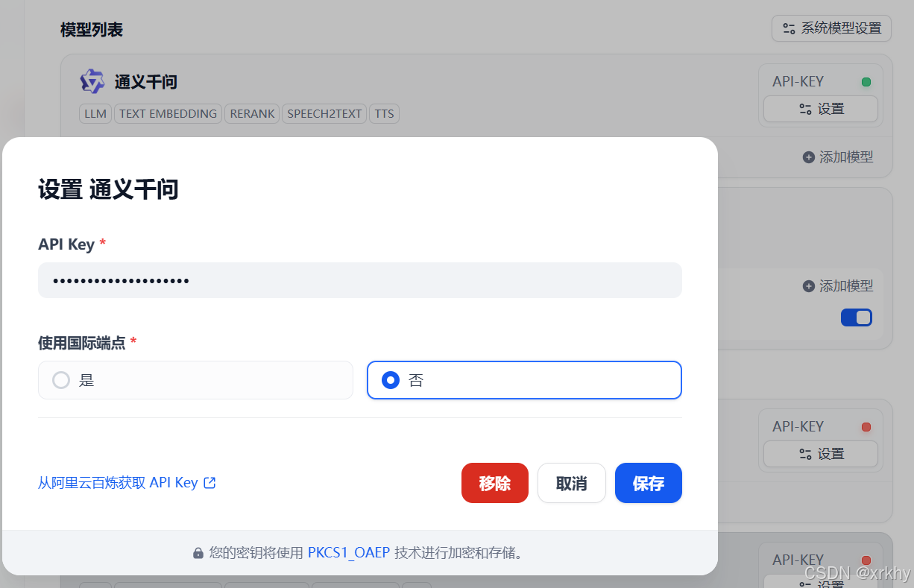Click the 保存 button
Screen dimensions: 914x588
click(648, 483)
